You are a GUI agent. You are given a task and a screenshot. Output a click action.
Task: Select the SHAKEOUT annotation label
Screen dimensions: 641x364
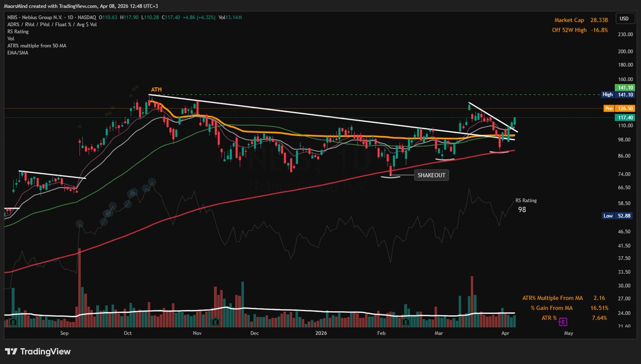432,175
